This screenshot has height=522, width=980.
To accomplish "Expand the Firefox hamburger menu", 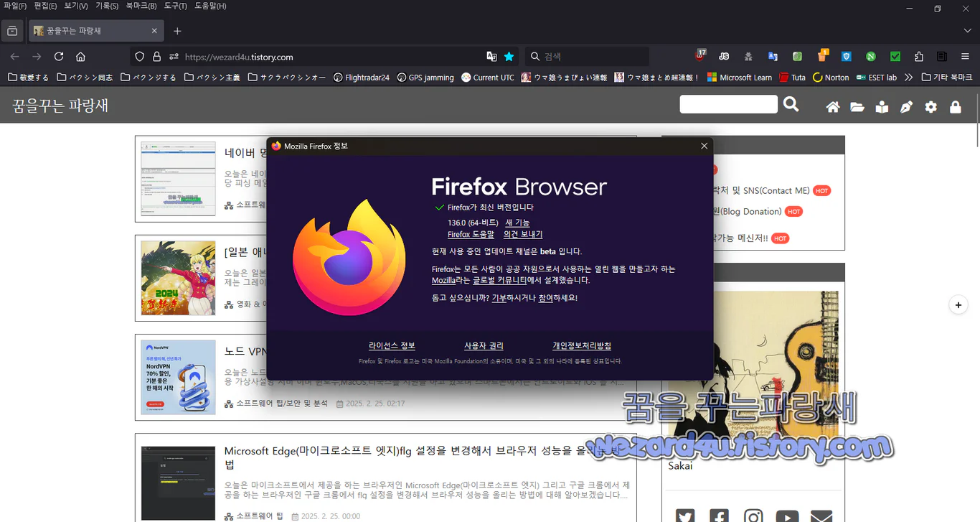I will (x=964, y=56).
